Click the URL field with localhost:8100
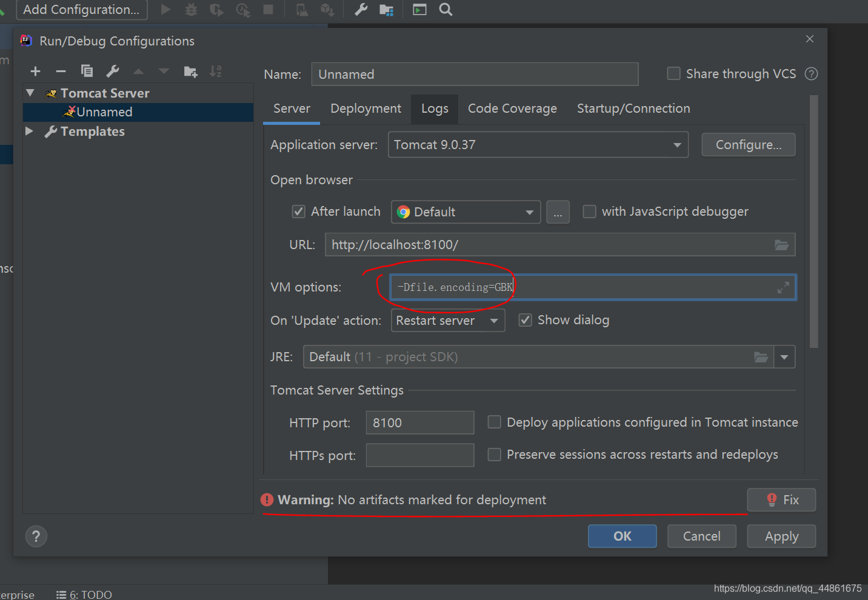 tap(560, 245)
